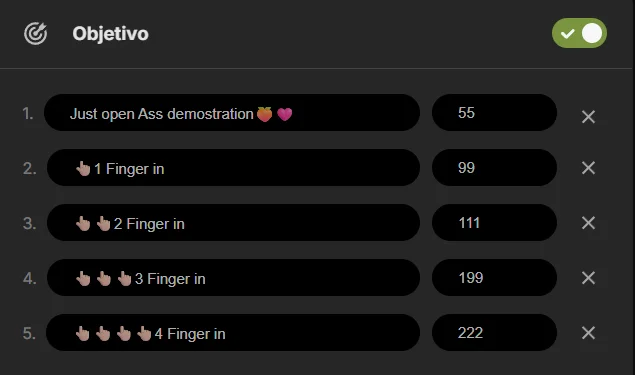635x375 pixels.
Task: Delete goal 4 worth 199 tokens
Action: [x=588, y=278]
